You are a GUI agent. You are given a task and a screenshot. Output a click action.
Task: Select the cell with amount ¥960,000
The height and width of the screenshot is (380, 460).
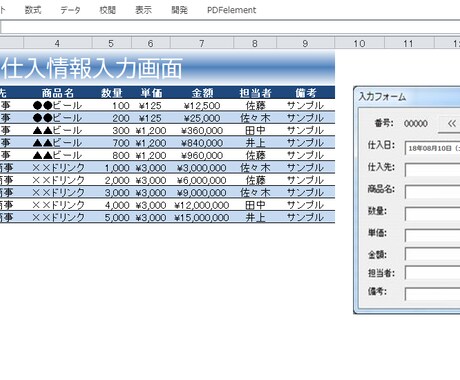pos(202,155)
